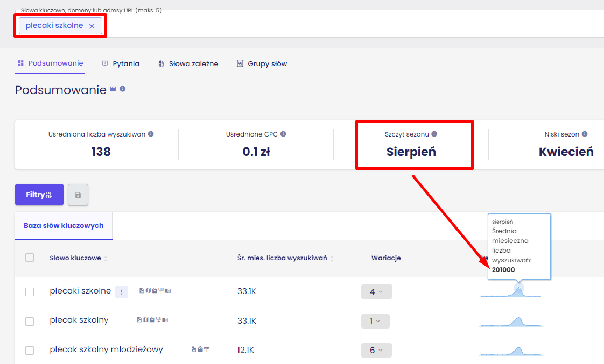Click the trend chart in 'plecaki szkolne' row
604x364 pixels.
tap(511, 291)
